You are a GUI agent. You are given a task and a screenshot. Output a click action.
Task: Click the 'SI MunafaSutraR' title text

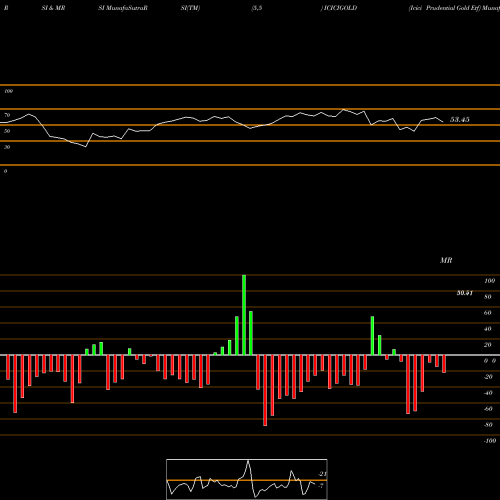123,8
